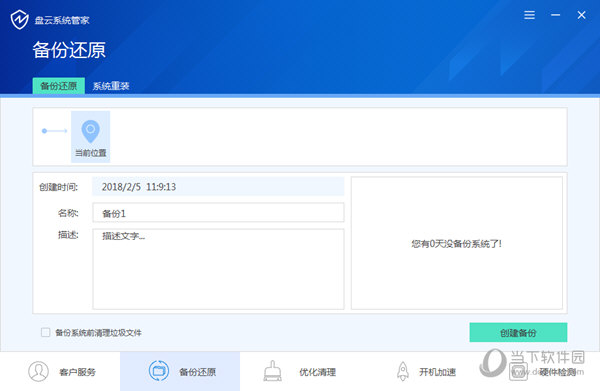Click the 描述 text area

click(x=218, y=269)
